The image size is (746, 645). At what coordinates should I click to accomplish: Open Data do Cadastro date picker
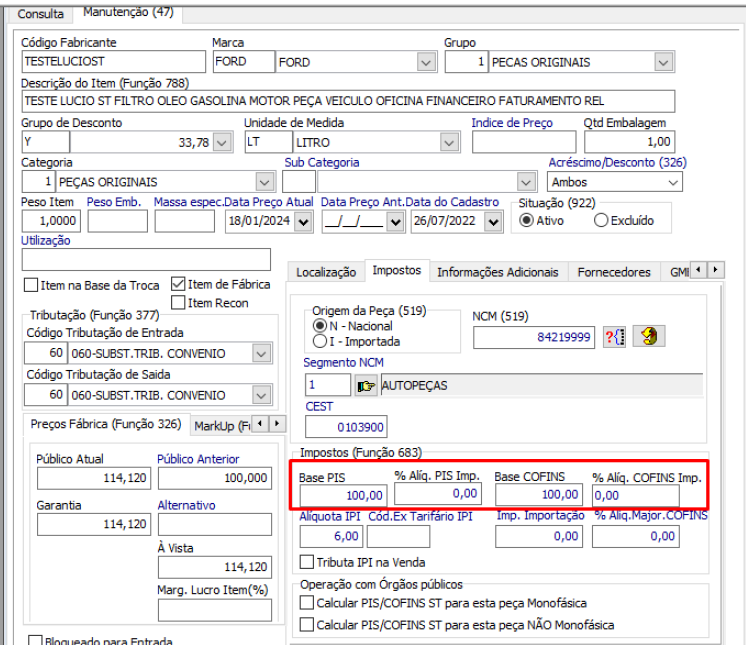(x=493, y=222)
